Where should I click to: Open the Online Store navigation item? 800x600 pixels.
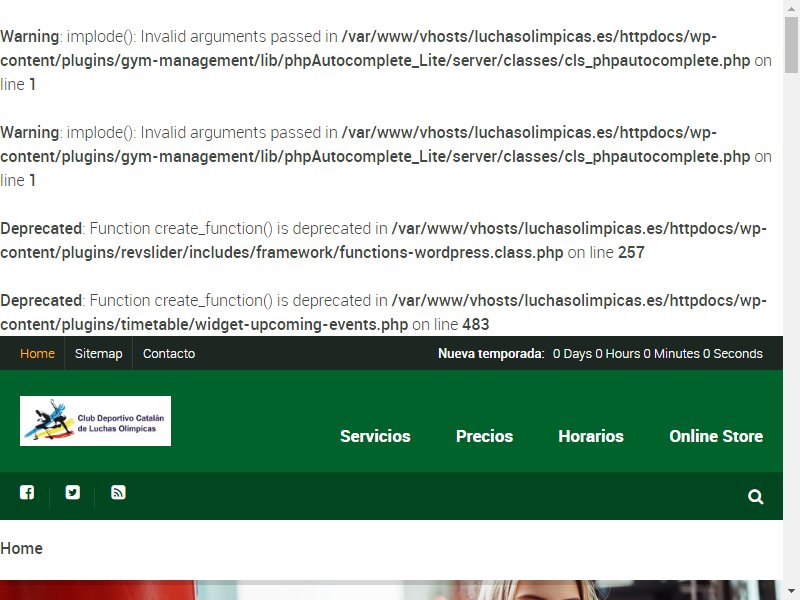[x=716, y=436]
